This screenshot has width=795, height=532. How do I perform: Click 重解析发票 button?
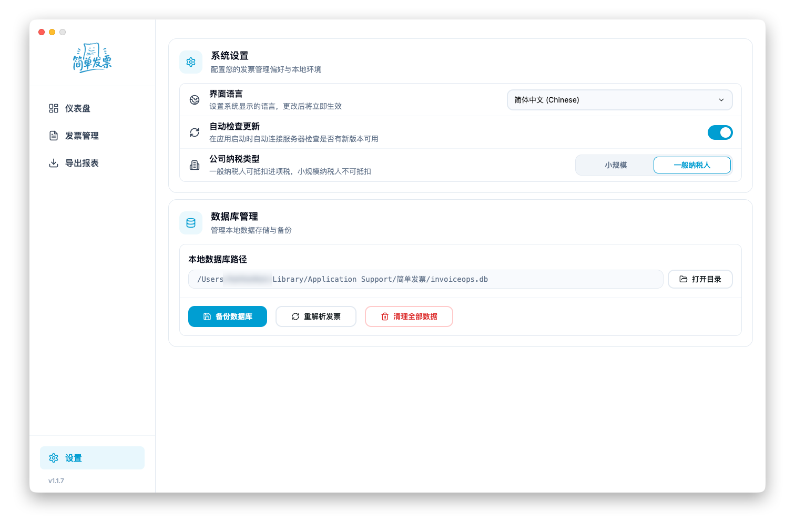[316, 316]
